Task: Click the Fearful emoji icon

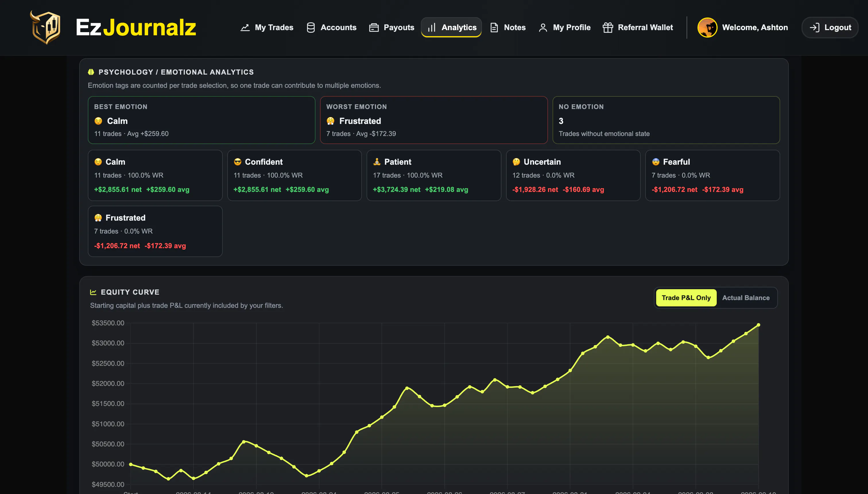Action: coord(656,162)
